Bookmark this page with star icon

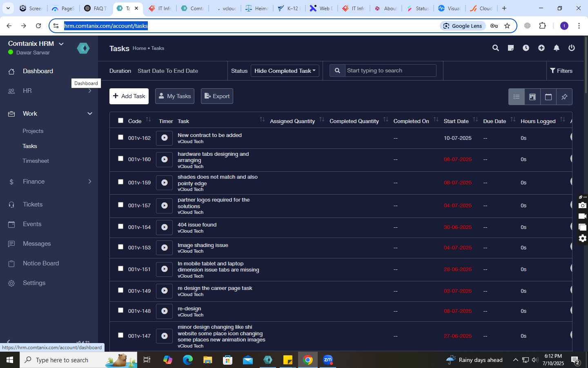507,26
